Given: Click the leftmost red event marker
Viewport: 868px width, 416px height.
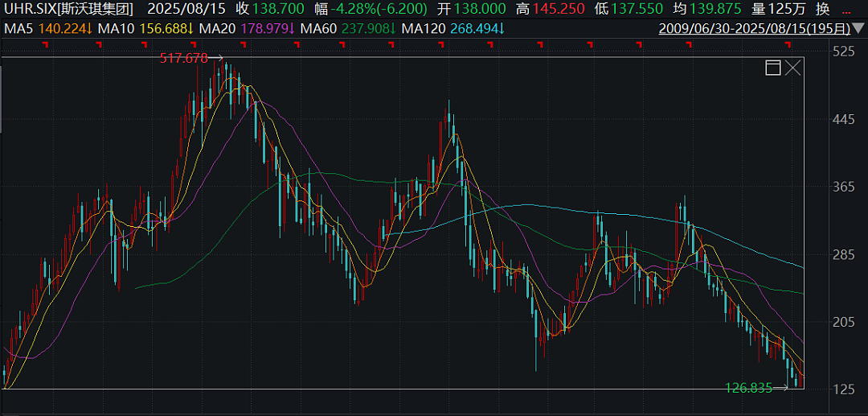Looking at the screenshot, I should [46, 43].
